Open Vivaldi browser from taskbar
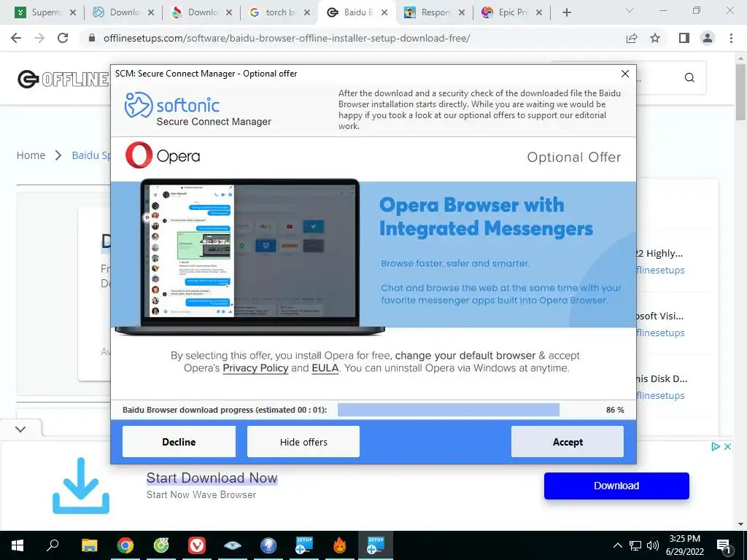Viewport: 747px width, 560px height. point(197,545)
